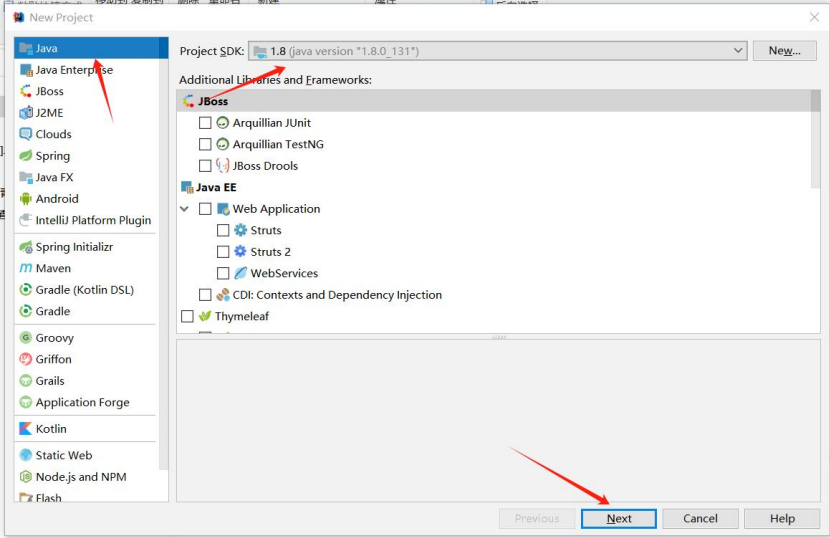Click the JBoss Drools label text
This screenshot has height=538, width=830.
pyautogui.click(x=265, y=166)
